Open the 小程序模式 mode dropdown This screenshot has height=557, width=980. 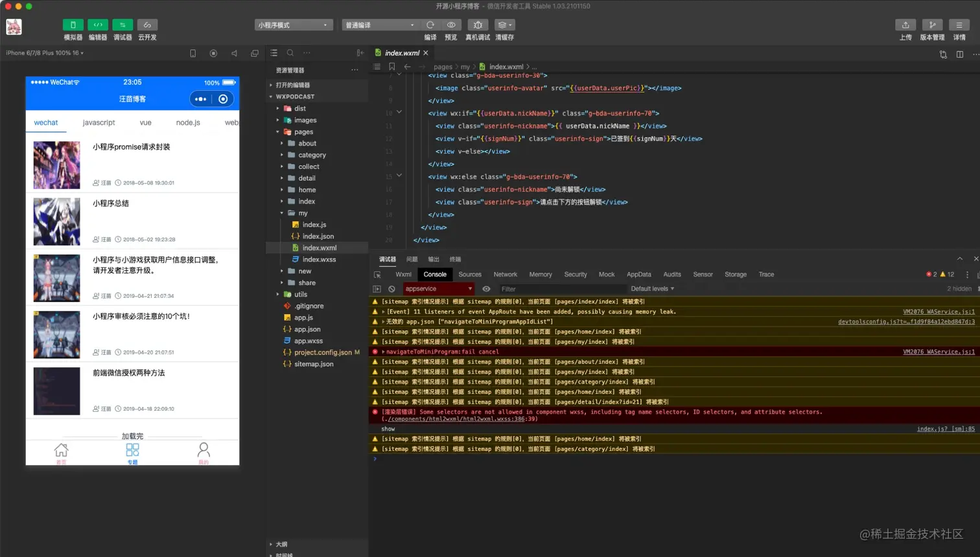coord(294,25)
